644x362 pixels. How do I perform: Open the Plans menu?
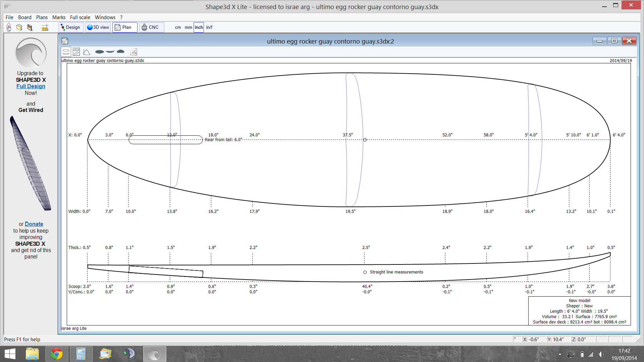tap(42, 17)
